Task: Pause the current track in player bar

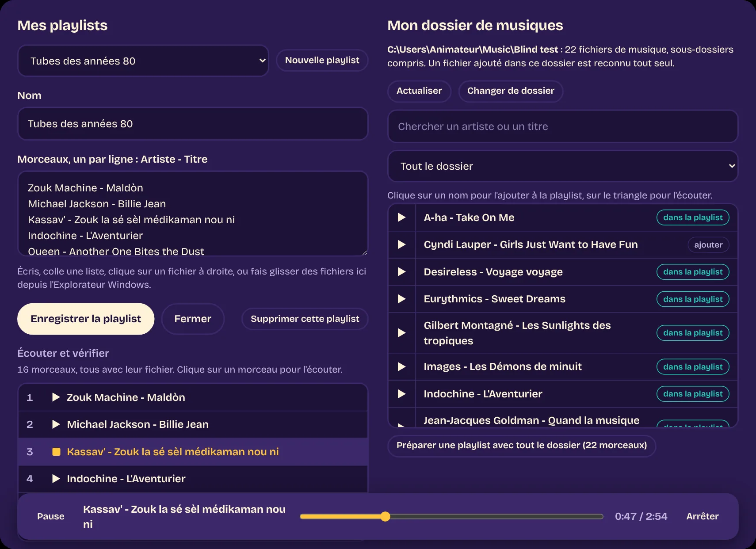Action: click(51, 516)
